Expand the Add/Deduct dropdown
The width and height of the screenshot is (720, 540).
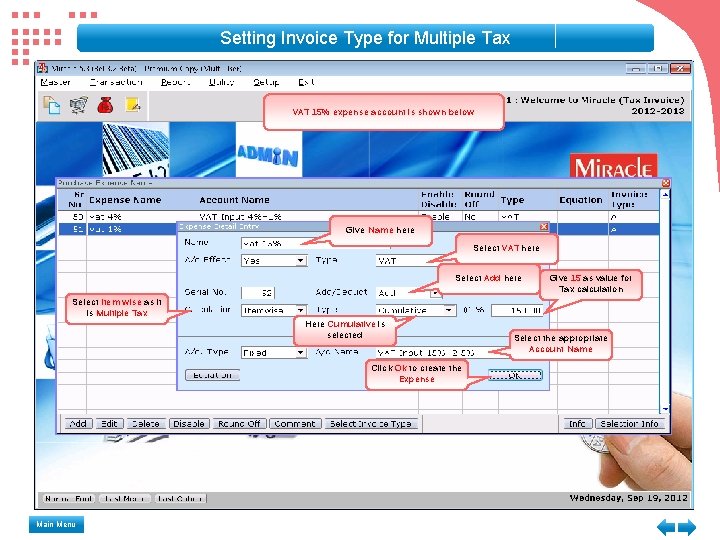pyautogui.click(x=435, y=292)
